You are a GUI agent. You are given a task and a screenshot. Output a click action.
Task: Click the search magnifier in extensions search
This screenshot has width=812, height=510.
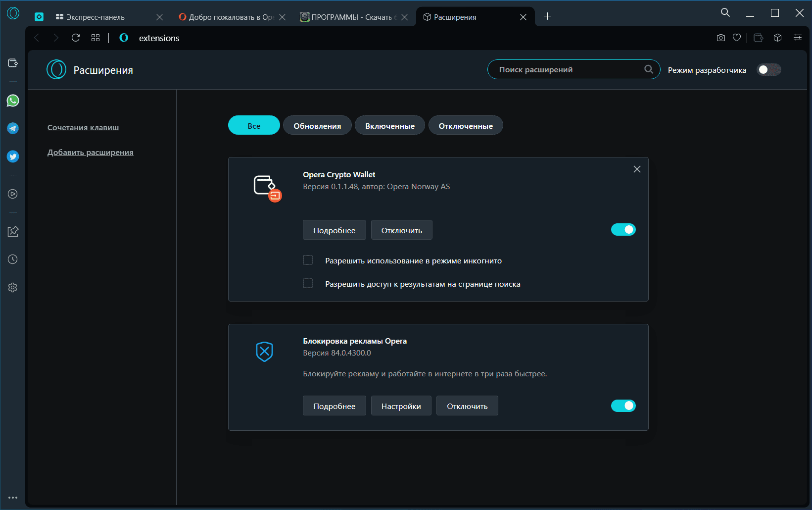[x=649, y=69]
